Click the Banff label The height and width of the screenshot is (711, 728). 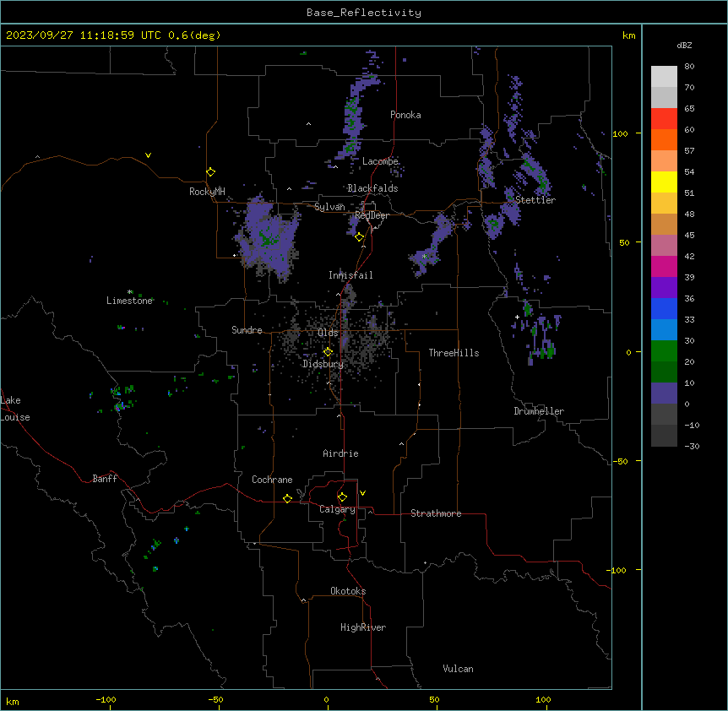[x=105, y=479]
